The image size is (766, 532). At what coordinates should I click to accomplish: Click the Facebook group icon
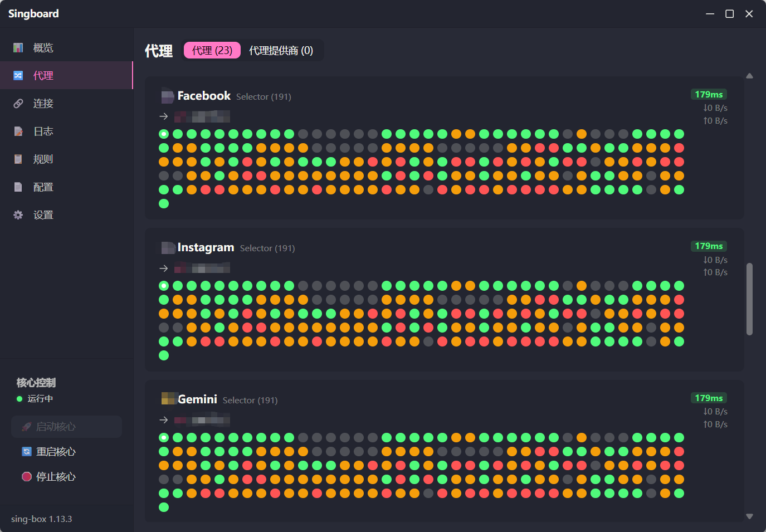[x=168, y=96]
